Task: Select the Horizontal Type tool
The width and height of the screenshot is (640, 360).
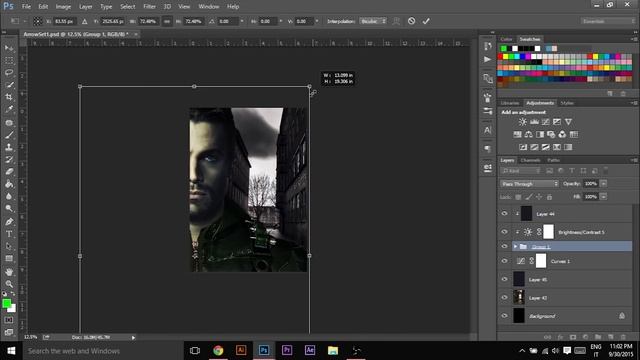Action: click(x=9, y=234)
